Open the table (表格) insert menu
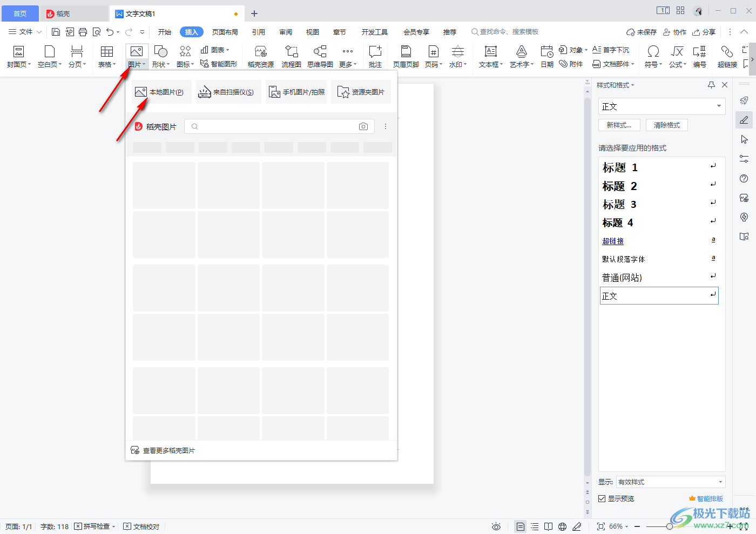The width and height of the screenshot is (756, 534). 107,57
